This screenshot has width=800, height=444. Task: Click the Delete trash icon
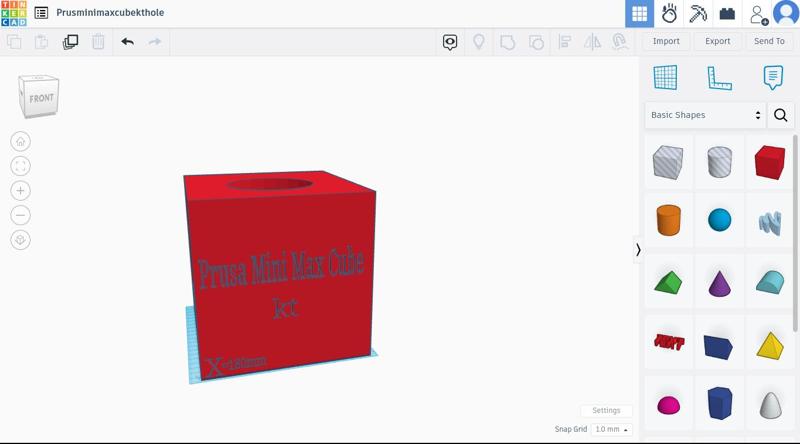98,42
